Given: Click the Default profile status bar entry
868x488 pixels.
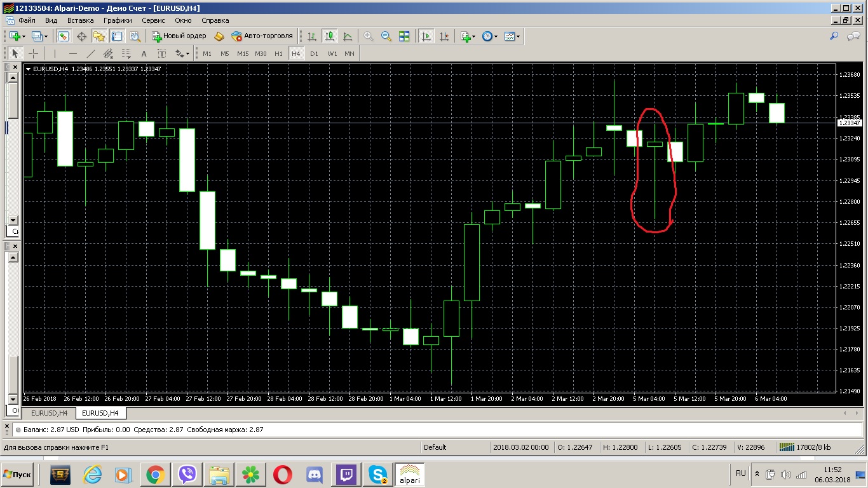Looking at the screenshot, I should point(435,447).
